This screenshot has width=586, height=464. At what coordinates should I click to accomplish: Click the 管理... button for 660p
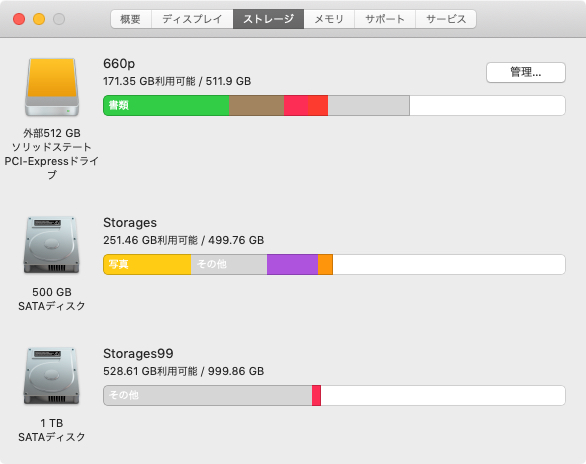[525, 72]
